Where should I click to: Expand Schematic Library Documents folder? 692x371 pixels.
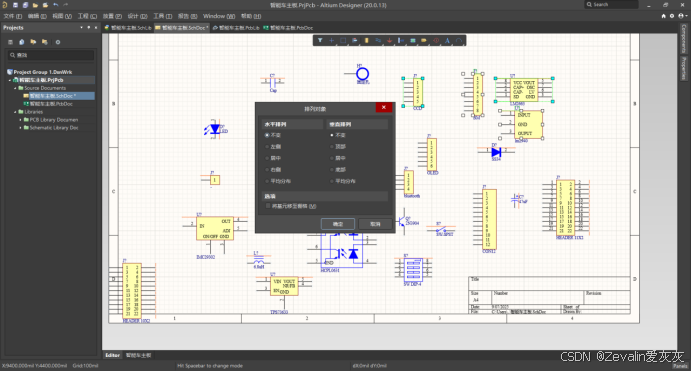pos(20,128)
